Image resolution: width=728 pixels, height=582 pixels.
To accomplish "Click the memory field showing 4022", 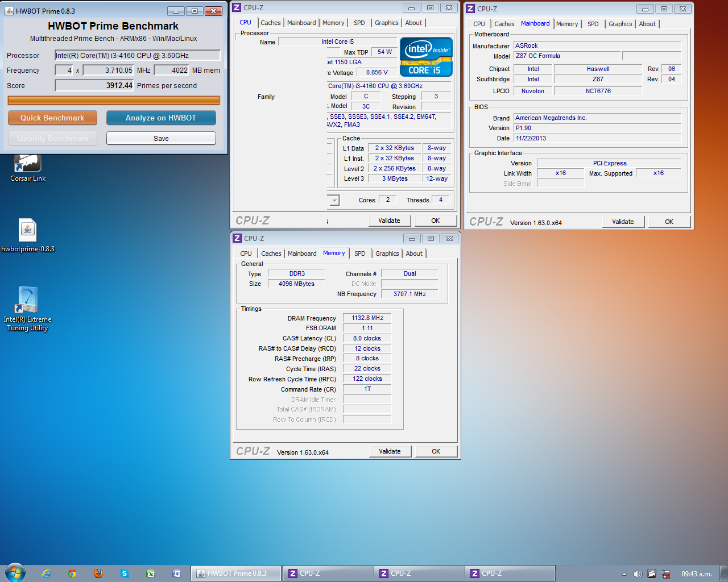I will click(x=171, y=70).
